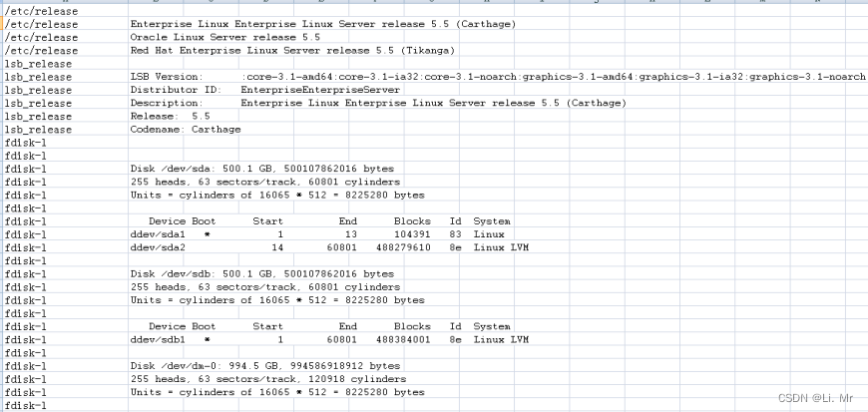Click the cell starting with Description:
The image size is (868, 412).
(x=378, y=103)
